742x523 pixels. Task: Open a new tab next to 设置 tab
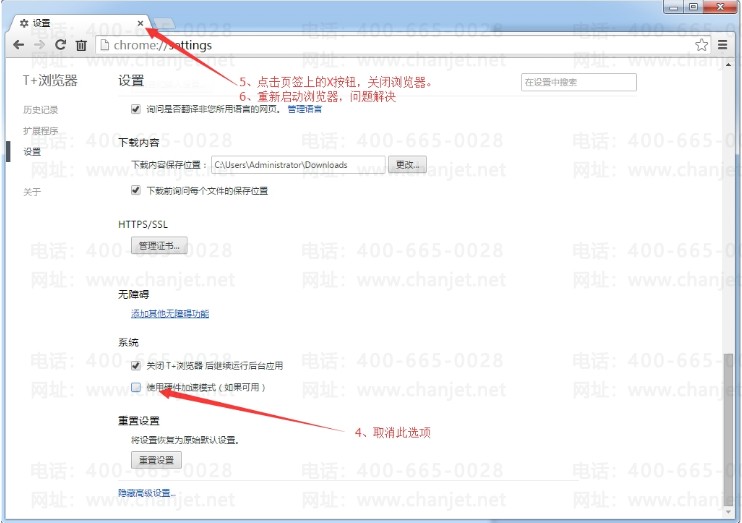pos(166,22)
